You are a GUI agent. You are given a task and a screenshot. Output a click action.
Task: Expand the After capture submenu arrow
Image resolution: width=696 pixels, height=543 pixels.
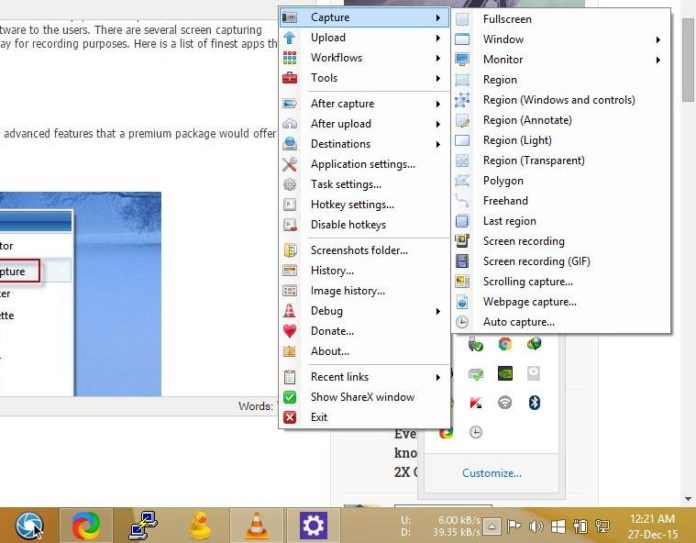click(438, 104)
